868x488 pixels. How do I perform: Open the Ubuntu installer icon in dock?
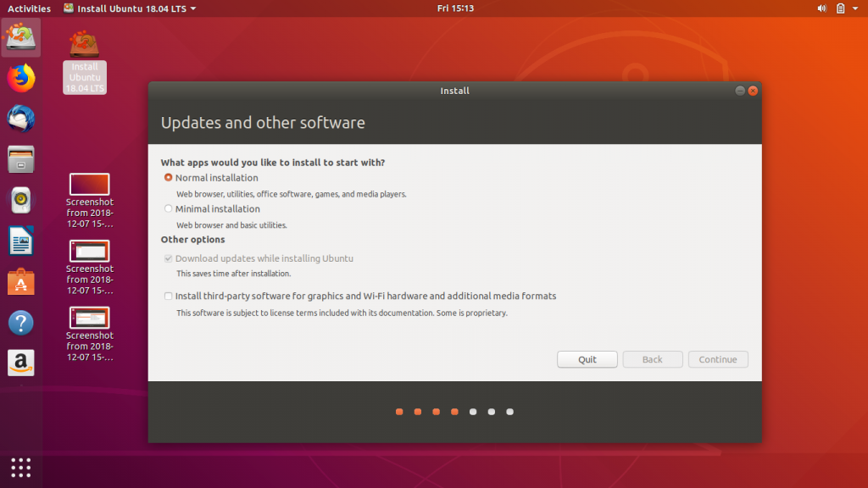click(x=20, y=37)
